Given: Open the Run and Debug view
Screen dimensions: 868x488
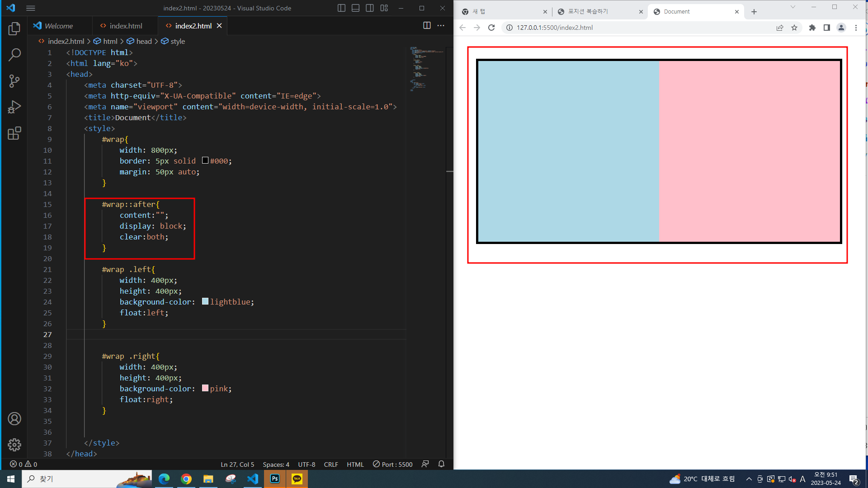Looking at the screenshot, I should pos(14,107).
